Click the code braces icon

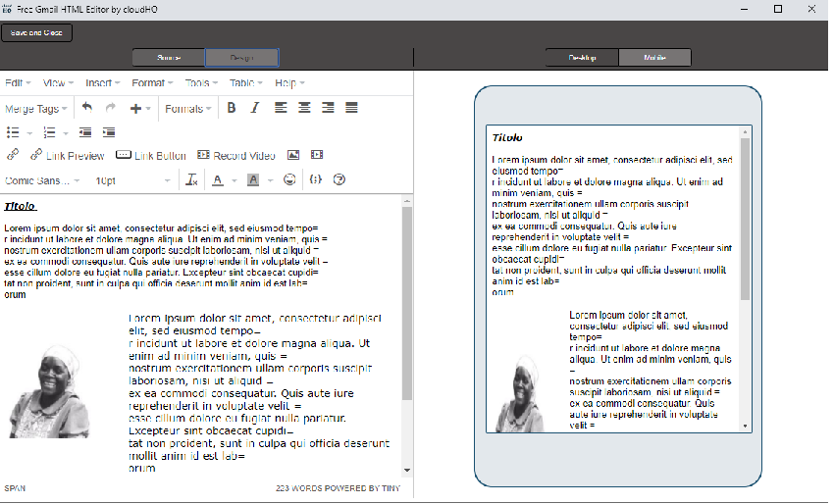point(315,179)
